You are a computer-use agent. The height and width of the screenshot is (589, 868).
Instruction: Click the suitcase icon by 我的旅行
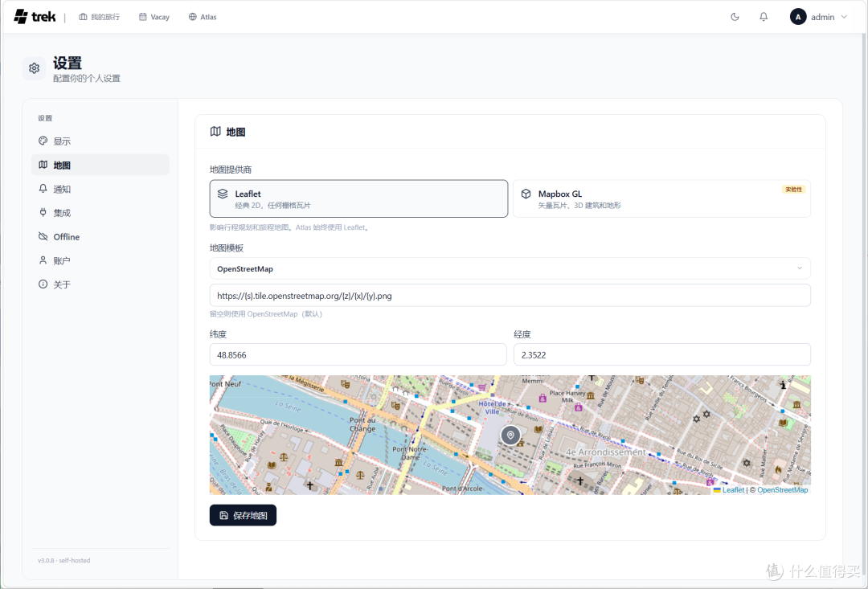tap(83, 17)
